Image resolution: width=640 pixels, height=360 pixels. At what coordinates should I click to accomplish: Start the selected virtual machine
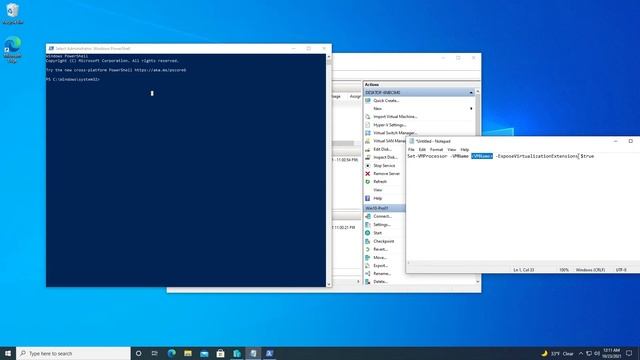click(x=378, y=233)
